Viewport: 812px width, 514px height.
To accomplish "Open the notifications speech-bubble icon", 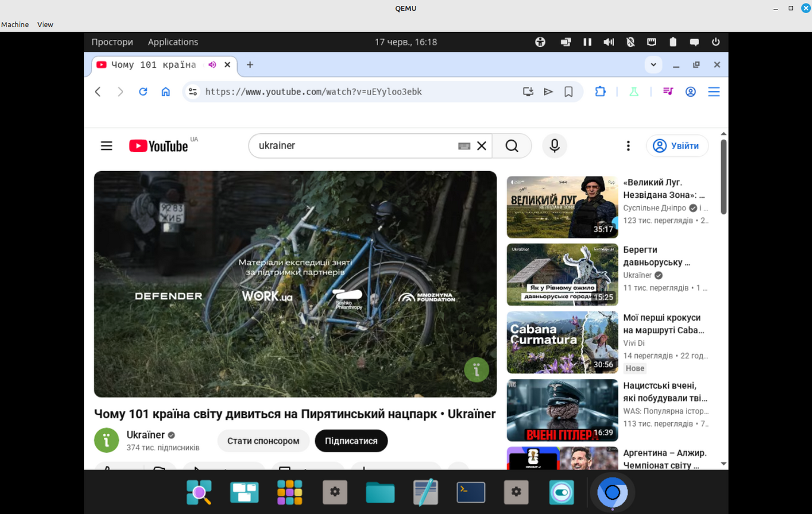I will tap(694, 42).
